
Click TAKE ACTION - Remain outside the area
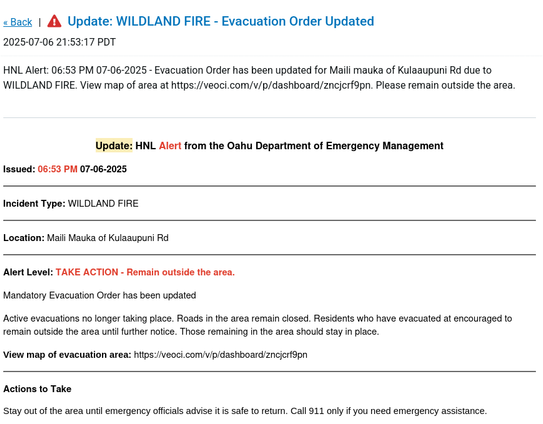pyautogui.click(x=145, y=272)
